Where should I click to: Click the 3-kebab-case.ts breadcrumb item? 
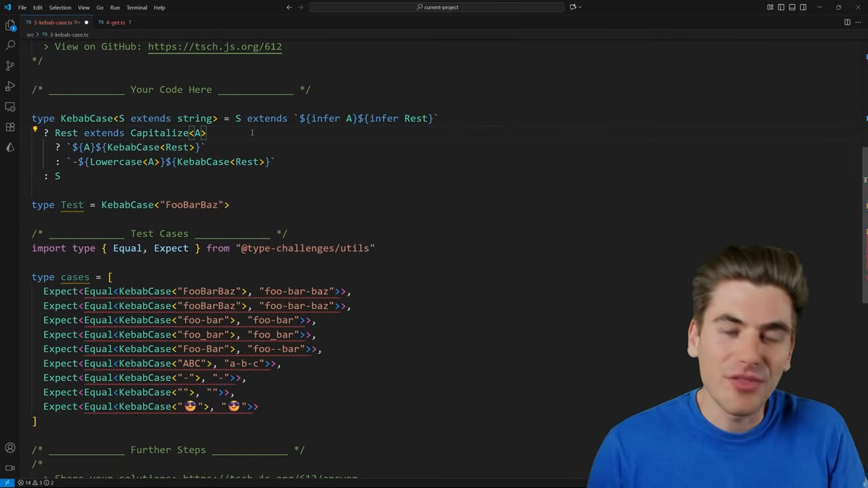coord(65,35)
